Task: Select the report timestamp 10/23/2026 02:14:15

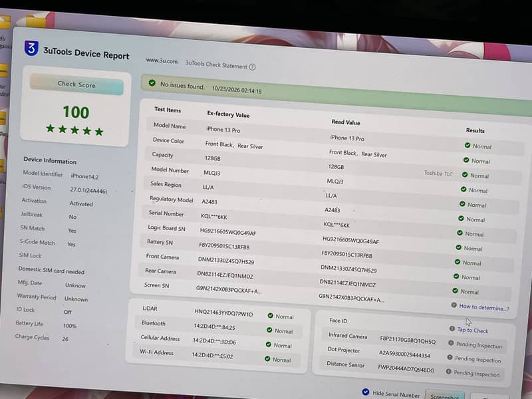Action: tap(237, 90)
